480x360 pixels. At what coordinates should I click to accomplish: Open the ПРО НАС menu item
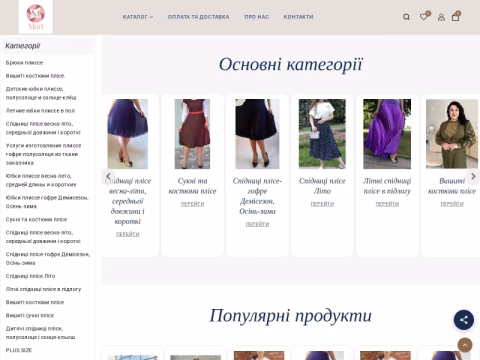click(x=256, y=17)
